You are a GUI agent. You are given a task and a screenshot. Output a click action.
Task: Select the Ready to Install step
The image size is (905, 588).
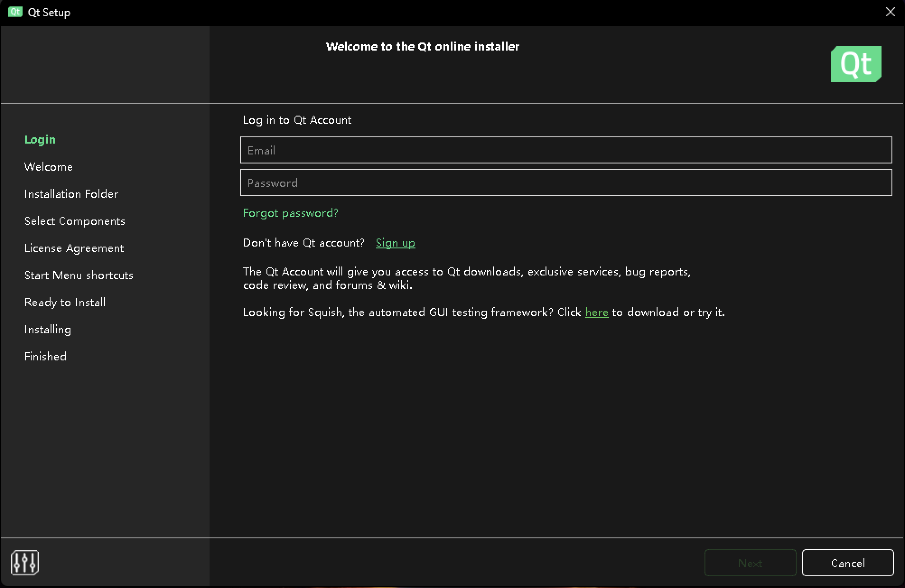point(65,302)
